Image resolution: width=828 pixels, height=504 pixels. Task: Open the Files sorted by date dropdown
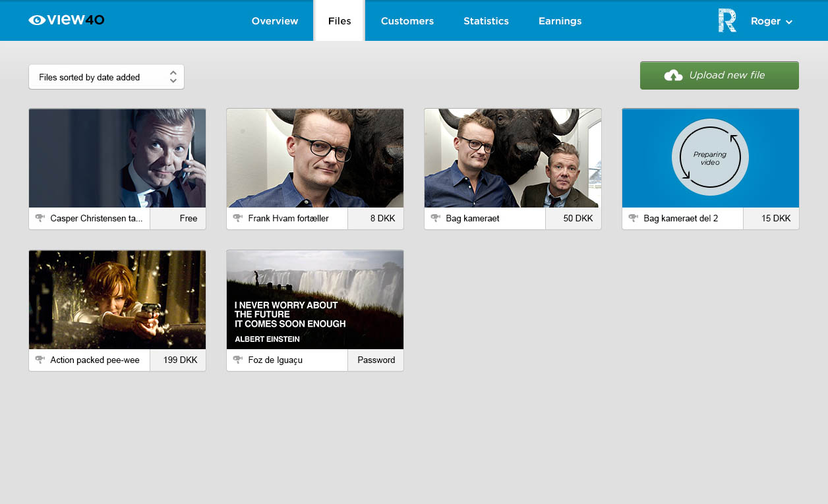[x=106, y=77]
